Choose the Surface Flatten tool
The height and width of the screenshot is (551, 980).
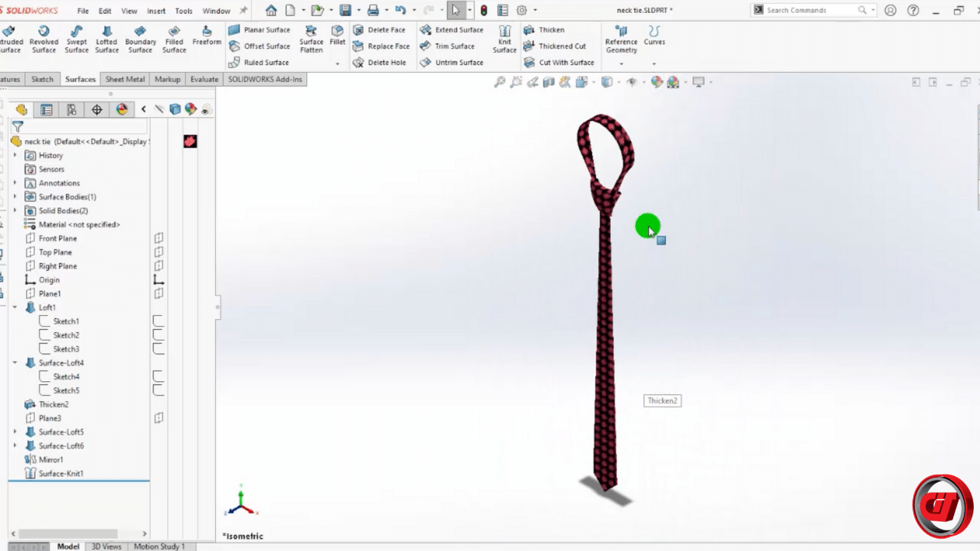point(311,40)
